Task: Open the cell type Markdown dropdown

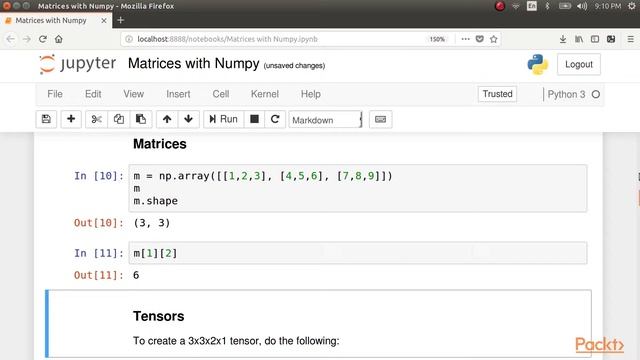Action: click(x=325, y=120)
